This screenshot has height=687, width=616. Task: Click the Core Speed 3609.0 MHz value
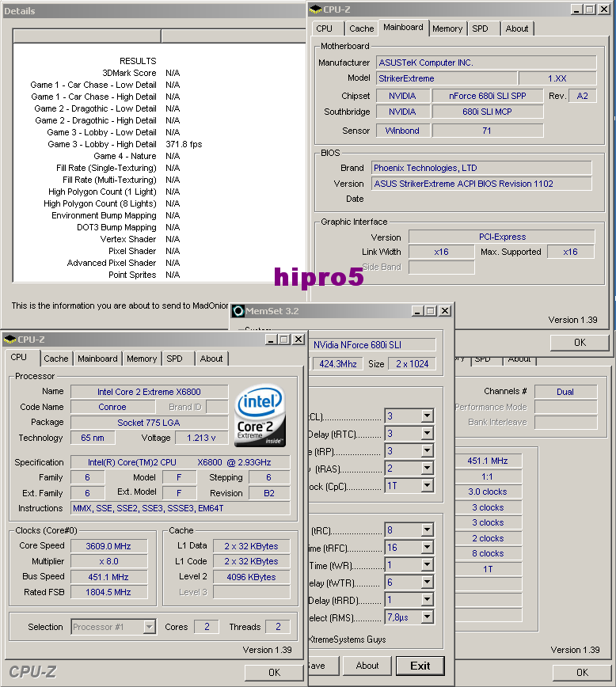click(108, 546)
